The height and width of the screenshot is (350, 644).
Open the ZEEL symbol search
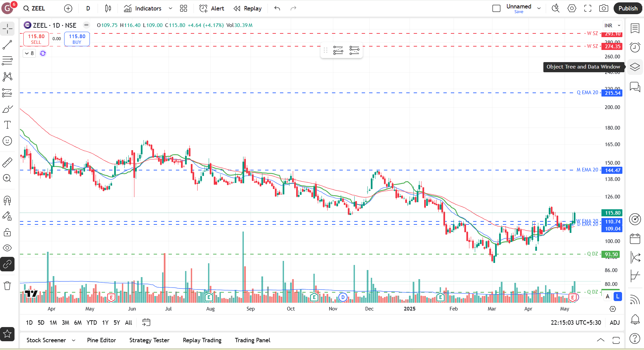[34, 8]
